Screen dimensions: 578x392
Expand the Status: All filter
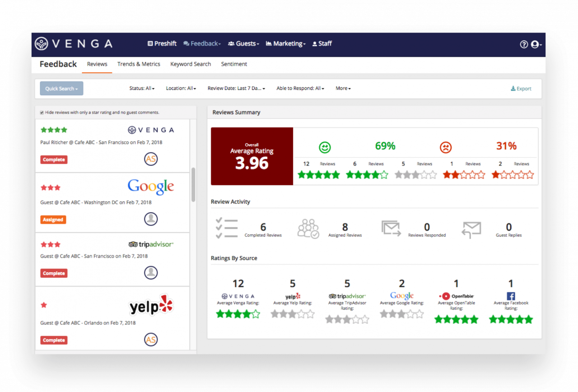pyautogui.click(x=142, y=89)
